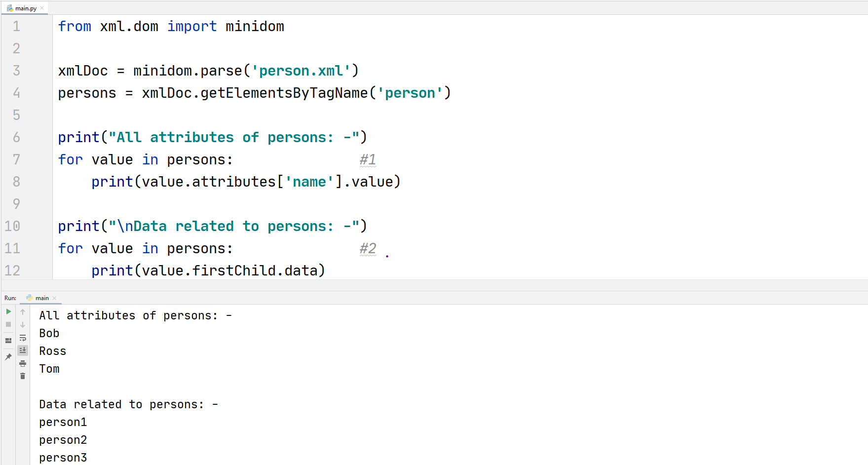Navigate up the stack trace

[23, 311]
